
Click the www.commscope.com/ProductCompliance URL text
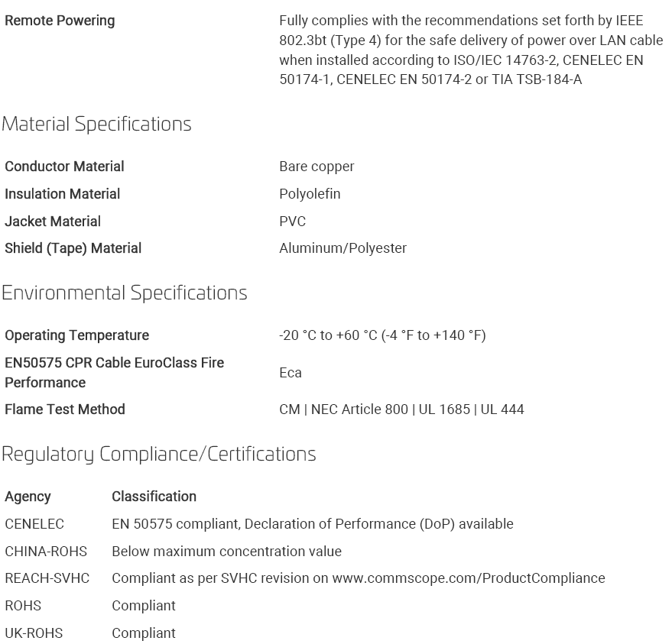469,578
